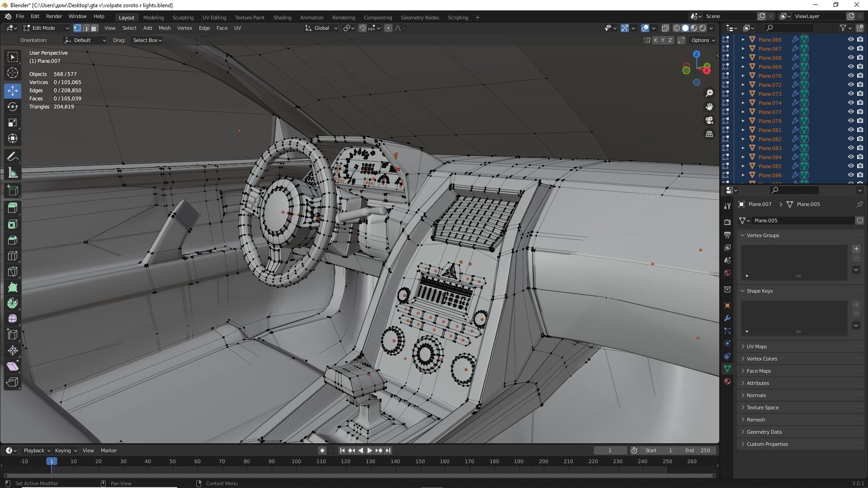Open Modifier properties wrench tab
Screen dimensions: 868x488
[x=727, y=318]
